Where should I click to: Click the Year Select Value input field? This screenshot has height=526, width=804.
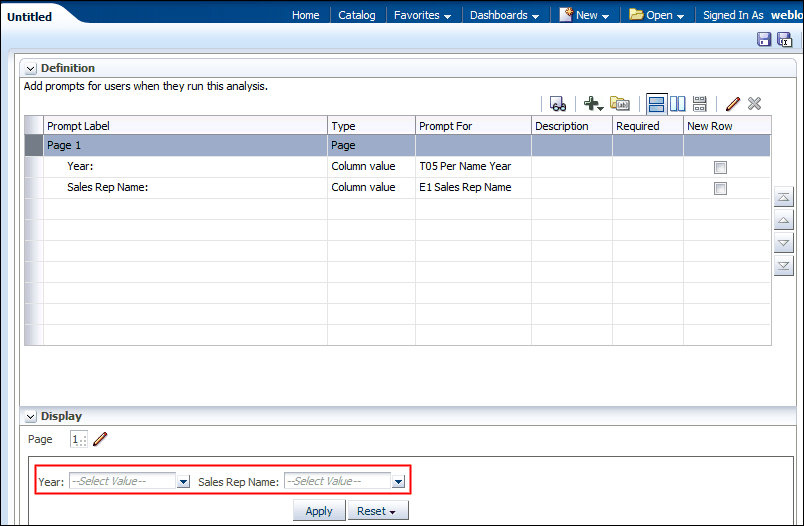(123, 481)
